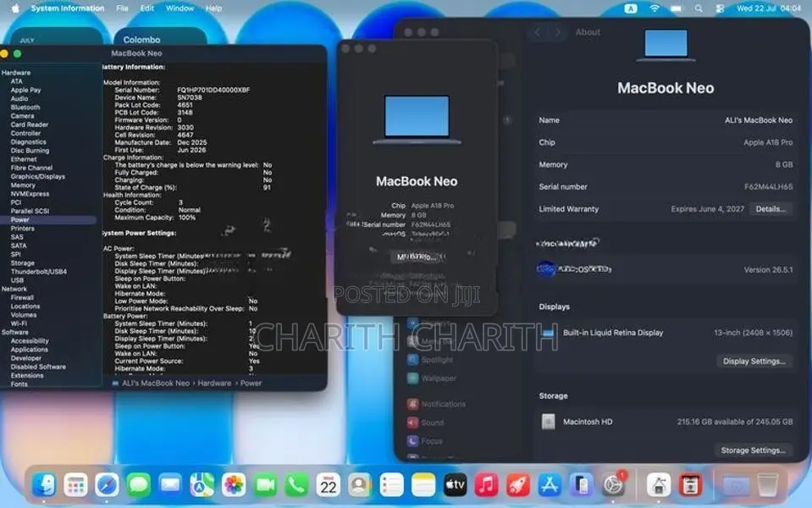Select Memory under Hardware
Screen dimensions: 812x508
point(23,185)
